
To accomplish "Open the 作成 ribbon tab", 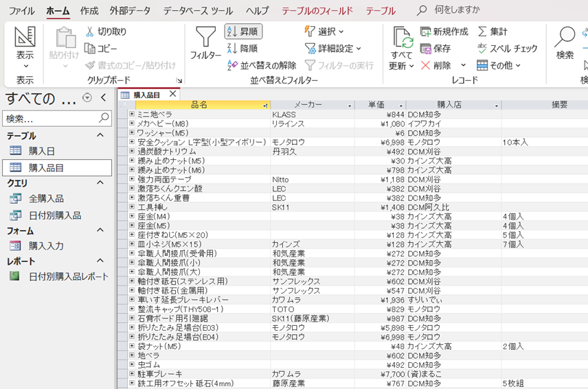I will point(89,11).
